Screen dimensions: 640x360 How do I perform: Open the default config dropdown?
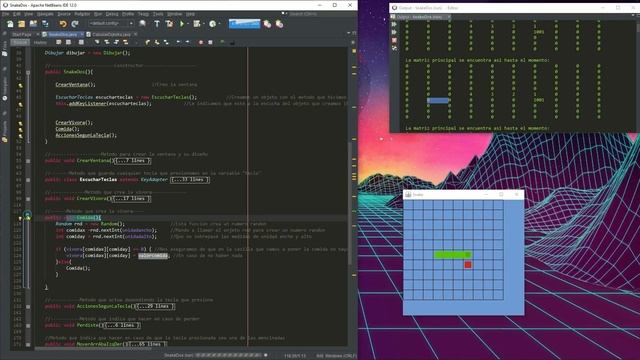[x=111, y=24]
